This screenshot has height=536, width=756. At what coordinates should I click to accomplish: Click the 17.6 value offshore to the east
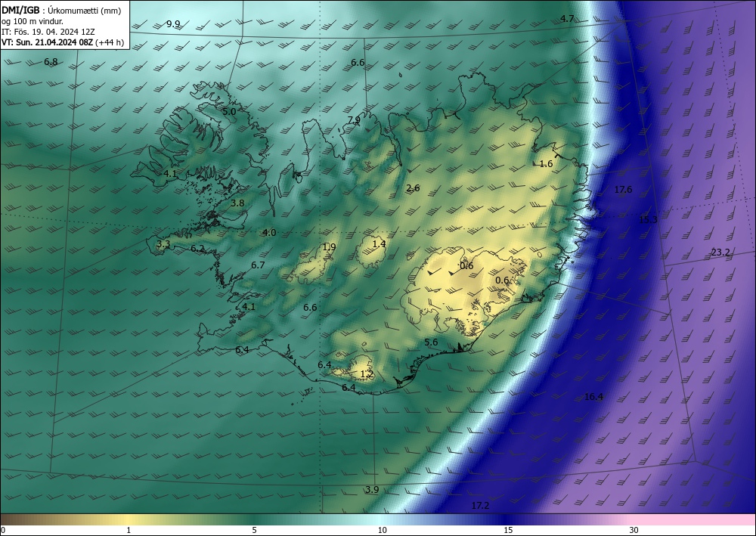623,190
